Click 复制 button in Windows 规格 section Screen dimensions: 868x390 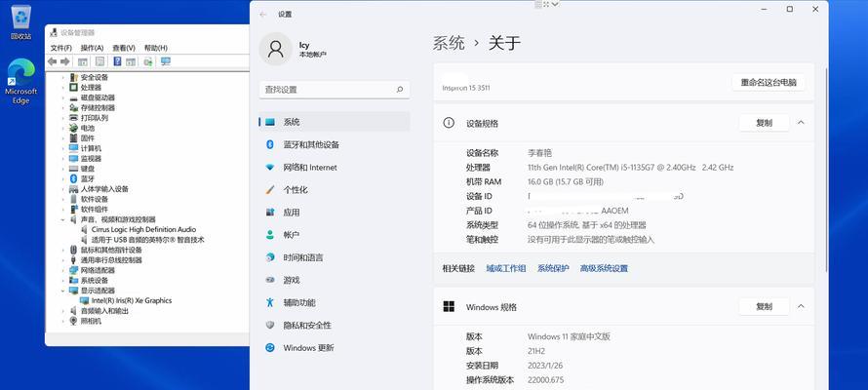point(764,306)
